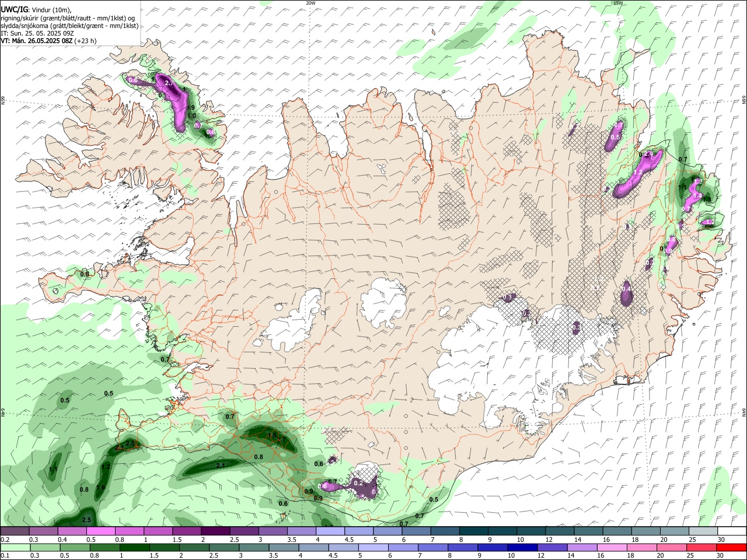Select the 'Vindur (10m)' heading text
This screenshot has width=747, height=560.
pos(51,9)
